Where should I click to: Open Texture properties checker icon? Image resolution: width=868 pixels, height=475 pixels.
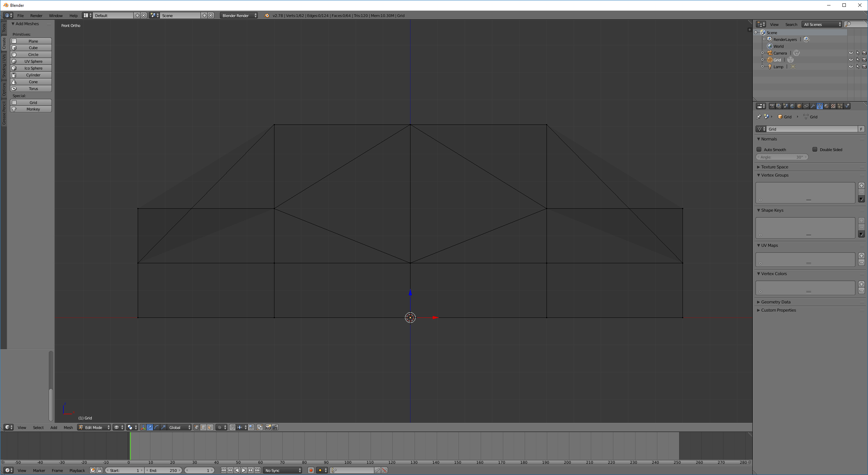tap(834, 106)
